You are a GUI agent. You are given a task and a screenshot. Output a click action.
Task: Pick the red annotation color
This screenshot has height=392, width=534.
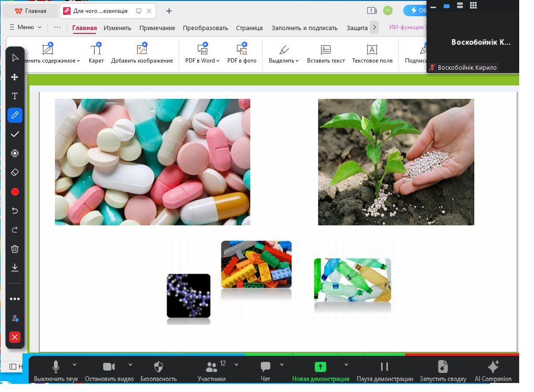point(15,192)
